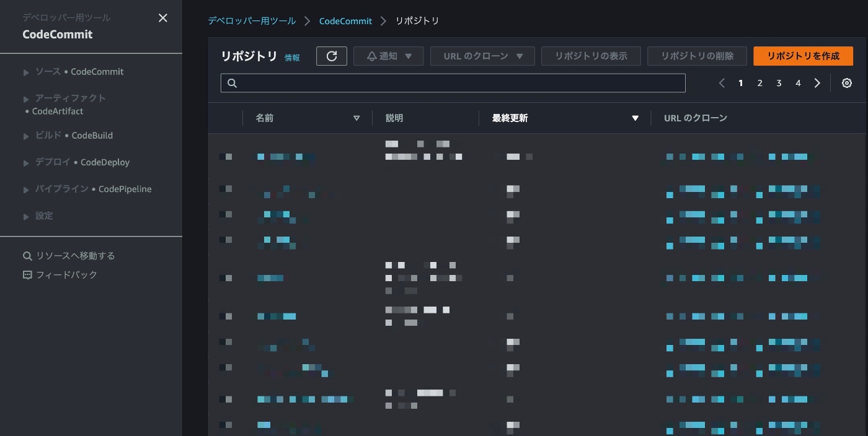Open デベロッパー用ツール breadcrumb link
868x436 pixels.
click(252, 21)
